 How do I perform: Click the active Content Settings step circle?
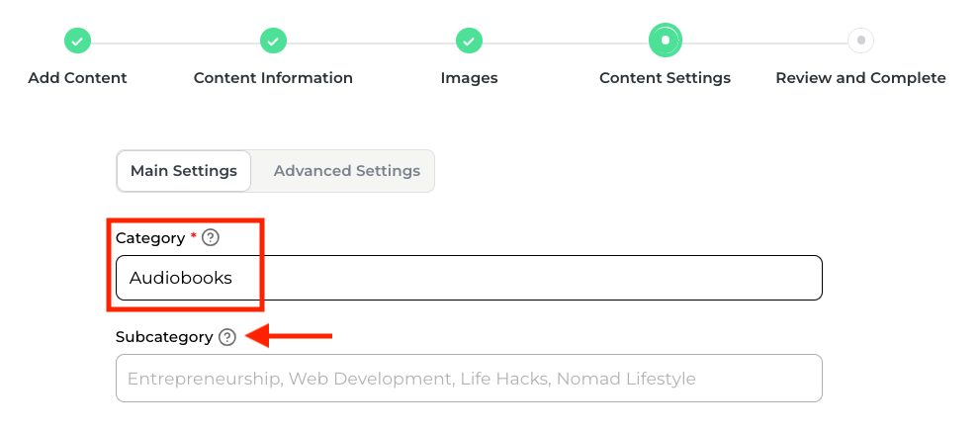coord(665,41)
